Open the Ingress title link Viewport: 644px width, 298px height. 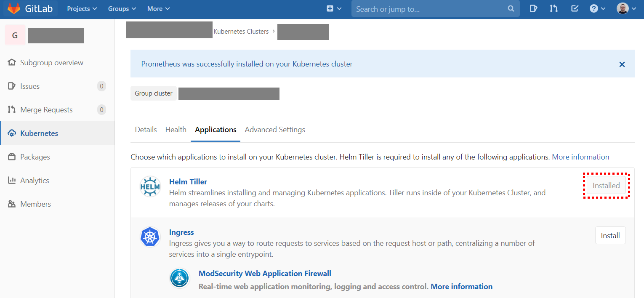(x=181, y=232)
